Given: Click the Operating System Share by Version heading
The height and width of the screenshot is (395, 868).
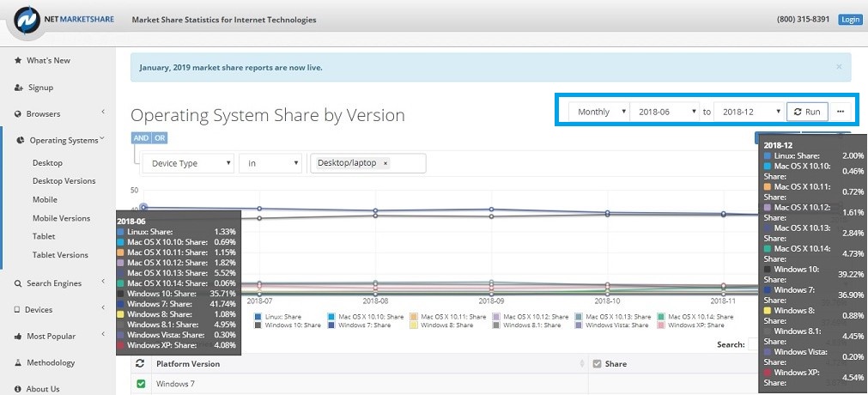Looking at the screenshot, I should click(x=268, y=115).
